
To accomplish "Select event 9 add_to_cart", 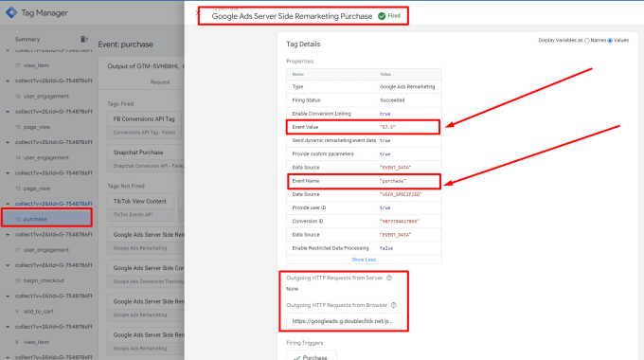I will click(x=34, y=312).
